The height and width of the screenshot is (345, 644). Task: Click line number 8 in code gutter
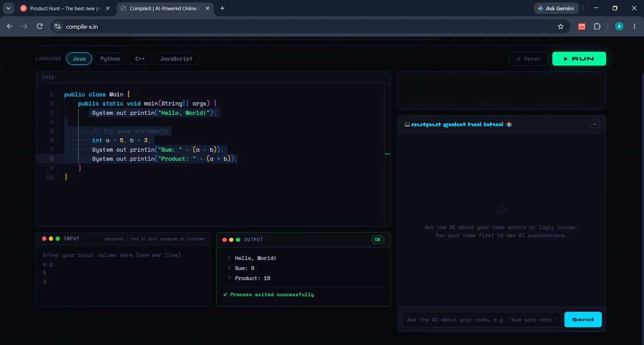pyautogui.click(x=52, y=159)
